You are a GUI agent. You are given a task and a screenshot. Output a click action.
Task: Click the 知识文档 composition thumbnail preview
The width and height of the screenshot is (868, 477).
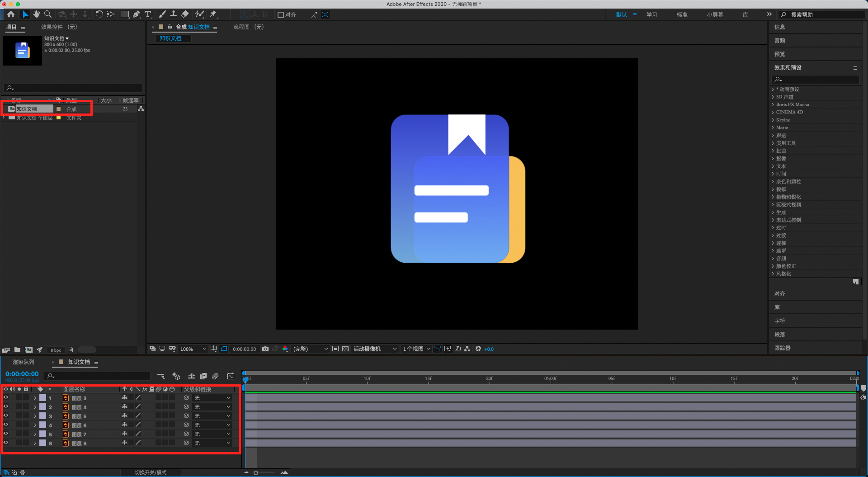click(23, 51)
